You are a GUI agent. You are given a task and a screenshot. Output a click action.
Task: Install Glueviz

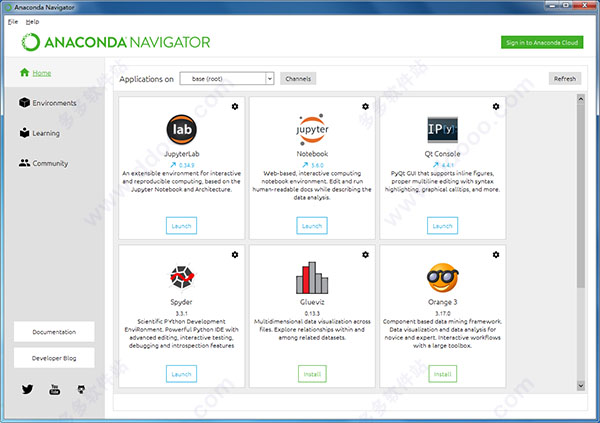[312, 374]
